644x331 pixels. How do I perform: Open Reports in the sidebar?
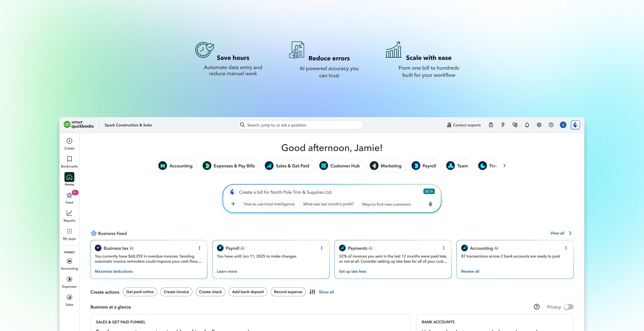click(x=69, y=216)
